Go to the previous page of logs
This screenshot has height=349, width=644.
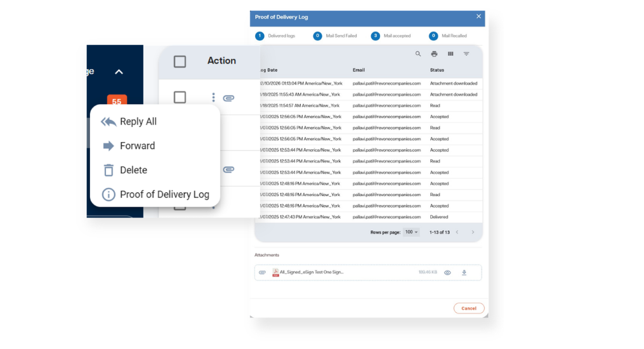pyautogui.click(x=457, y=232)
